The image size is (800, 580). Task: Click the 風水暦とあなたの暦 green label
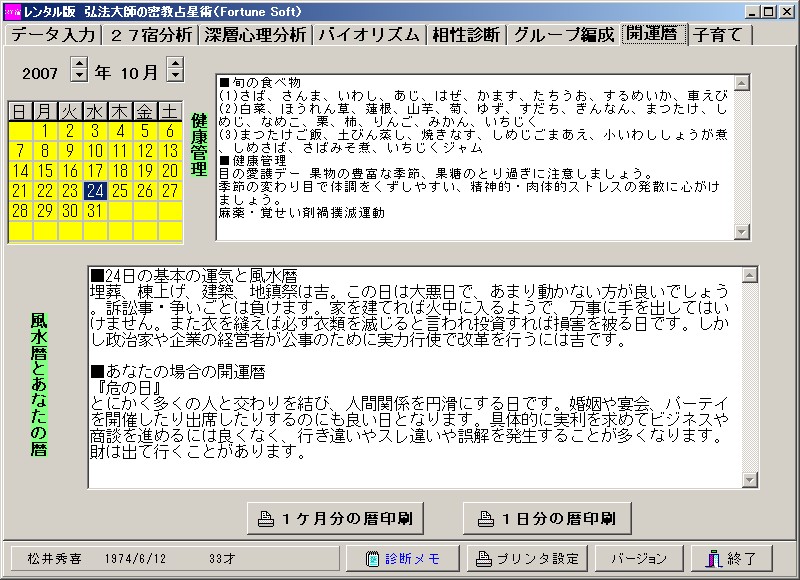pyautogui.click(x=39, y=384)
